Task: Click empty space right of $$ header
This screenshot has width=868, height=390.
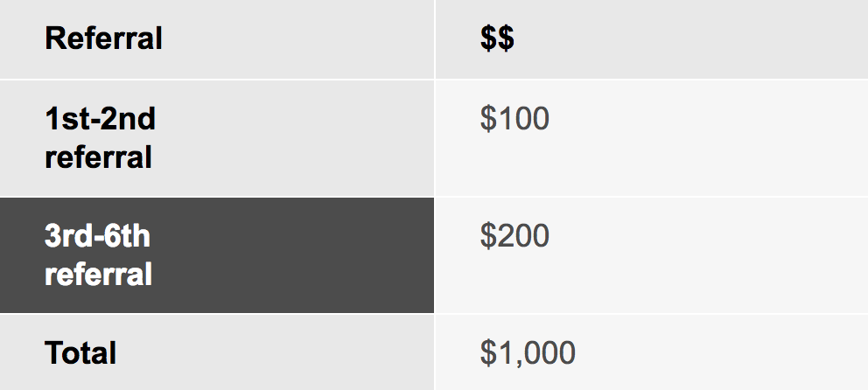Action: [x=692, y=38]
